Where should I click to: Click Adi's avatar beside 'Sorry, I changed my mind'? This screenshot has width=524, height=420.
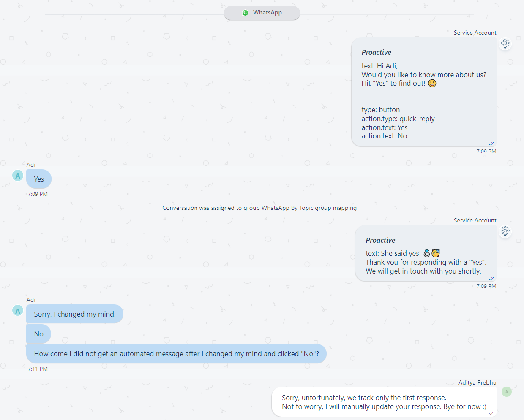18,311
